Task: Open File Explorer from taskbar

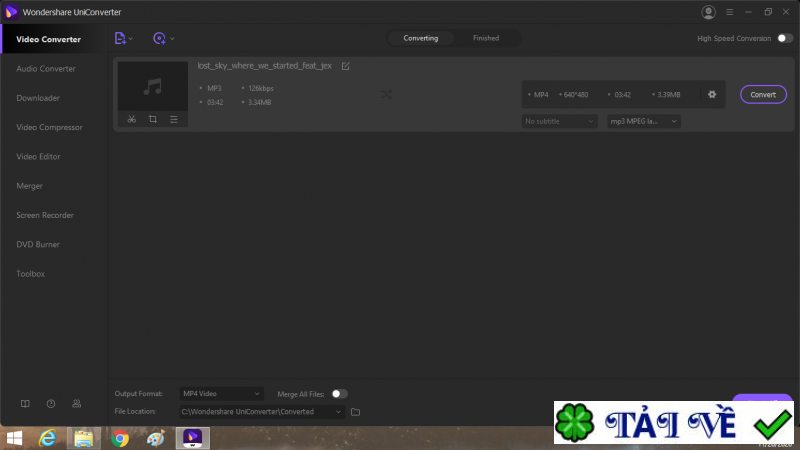Action: point(84,438)
